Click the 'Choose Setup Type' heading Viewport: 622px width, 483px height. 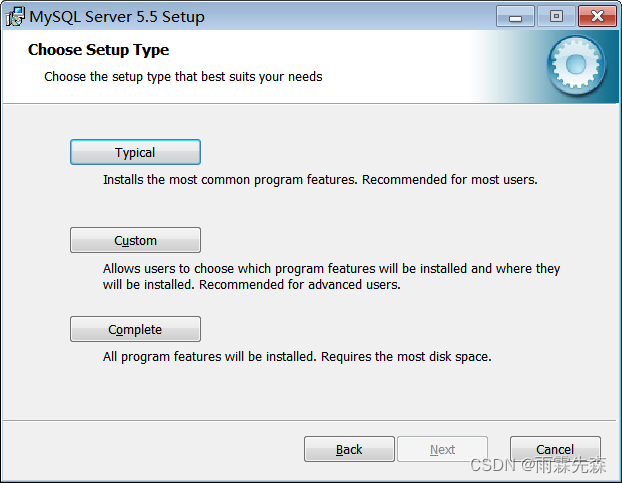pos(98,50)
